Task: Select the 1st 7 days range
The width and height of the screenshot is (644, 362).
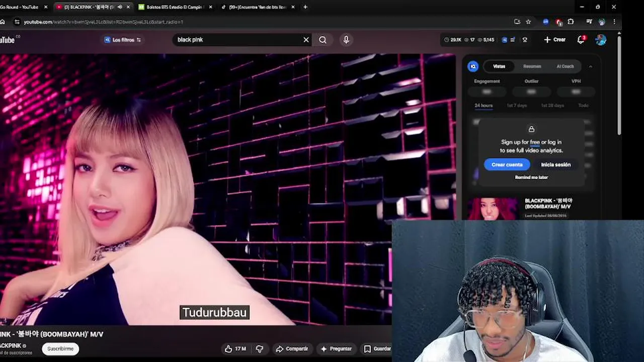Action: click(x=517, y=106)
